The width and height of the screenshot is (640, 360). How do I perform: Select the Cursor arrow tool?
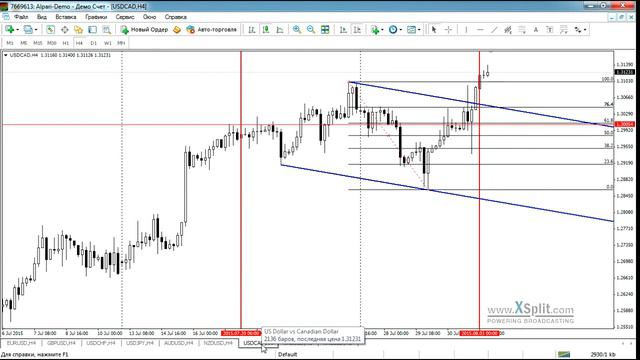click(434, 29)
